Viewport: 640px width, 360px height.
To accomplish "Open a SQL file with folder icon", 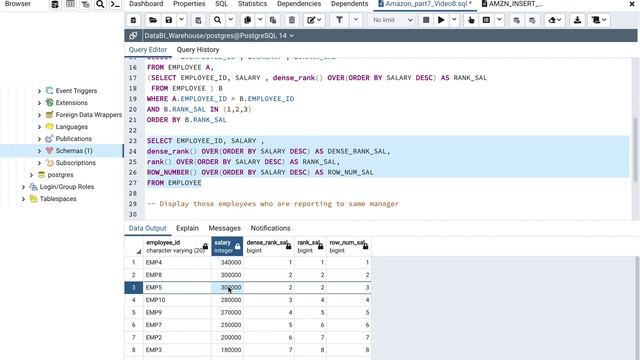I will tap(153, 20).
